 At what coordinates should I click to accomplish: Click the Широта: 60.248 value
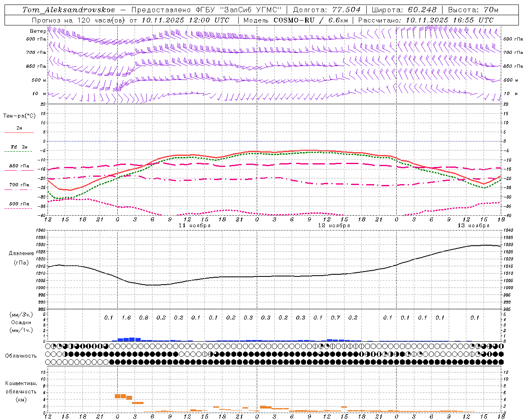(x=404, y=10)
